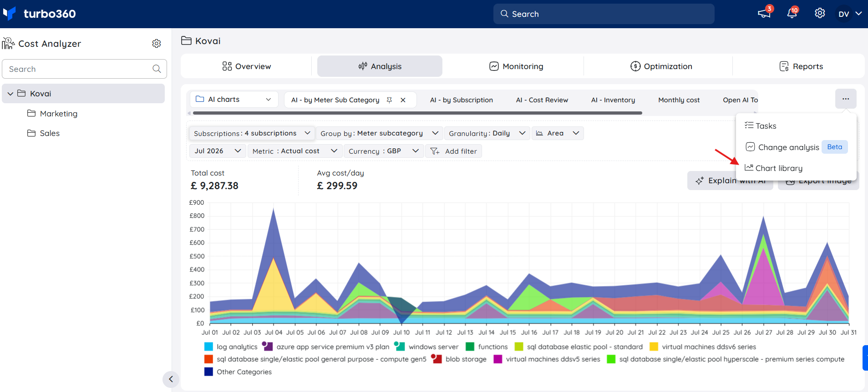
Task: Click the Change analysis icon
Action: (x=750, y=147)
